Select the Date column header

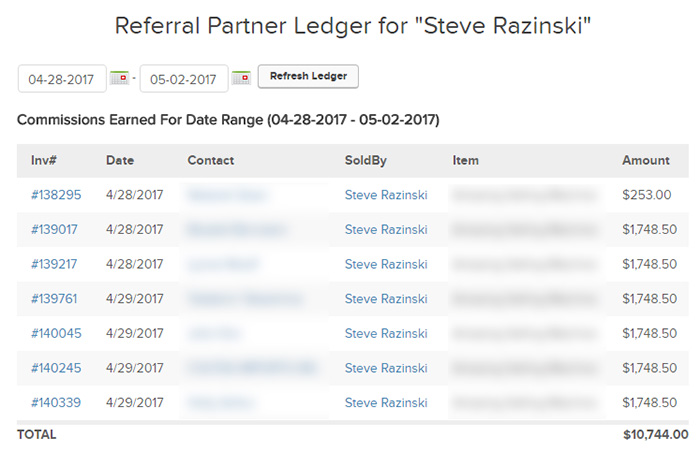tap(120, 160)
